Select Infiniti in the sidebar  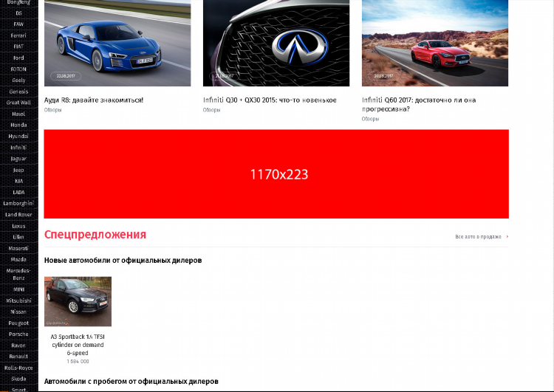point(18,148)
